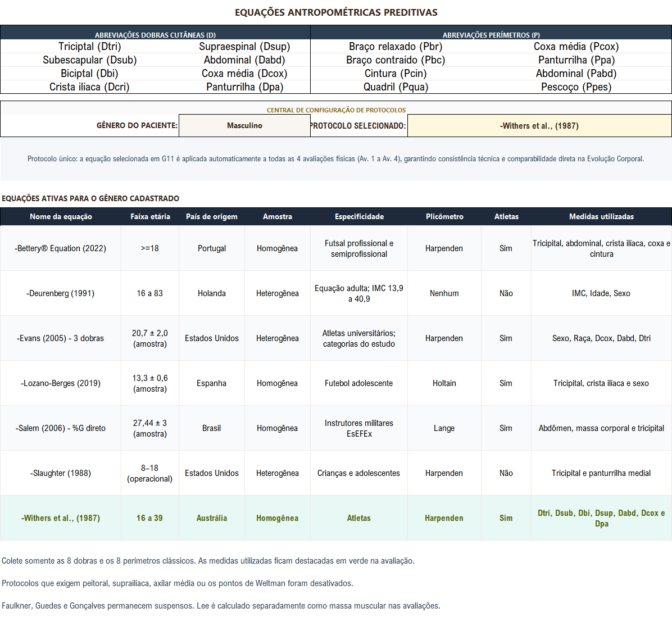Click the 16 a 83 age range cell
This screenshot has height=617, width=672.
click(150, 293)
